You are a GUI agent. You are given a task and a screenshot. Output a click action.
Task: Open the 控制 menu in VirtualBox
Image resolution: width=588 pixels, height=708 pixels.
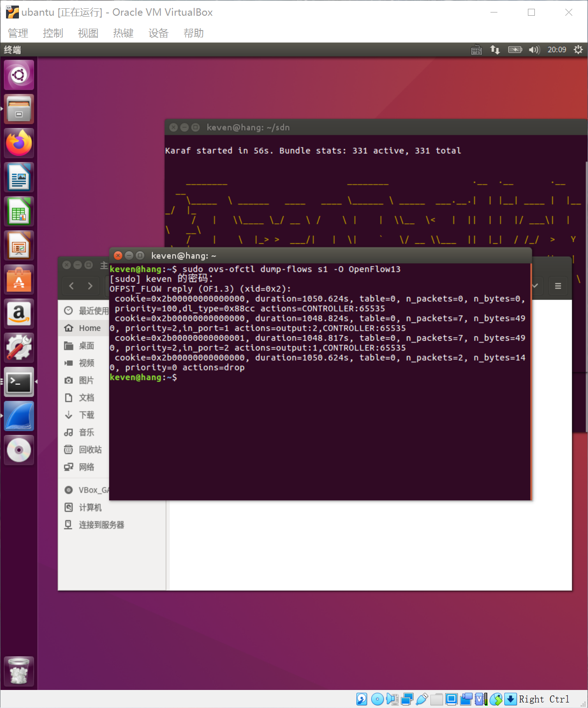pyautogui.click(x=53, y=33)
